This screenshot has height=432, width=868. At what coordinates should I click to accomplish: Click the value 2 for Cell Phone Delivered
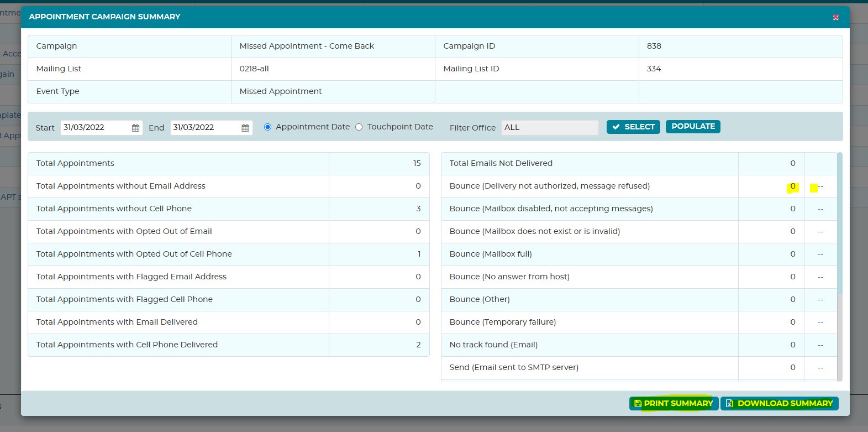point(418,345)
